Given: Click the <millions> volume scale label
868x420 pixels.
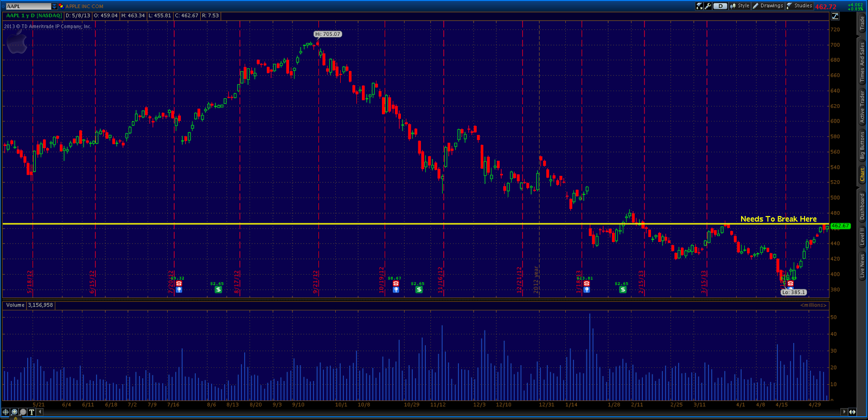Looking at the screenshot, I should 813,305.
